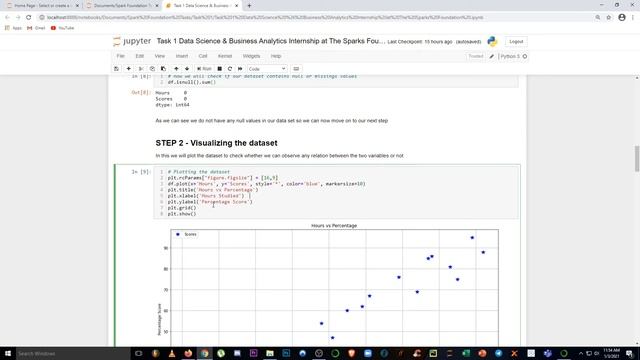Open the Gmail bookmark

point(36,28)
